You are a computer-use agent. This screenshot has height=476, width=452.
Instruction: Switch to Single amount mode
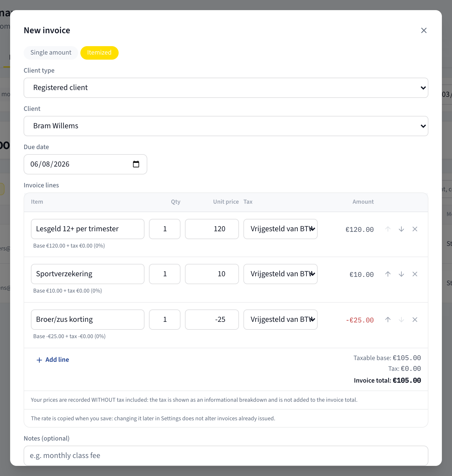51,53
